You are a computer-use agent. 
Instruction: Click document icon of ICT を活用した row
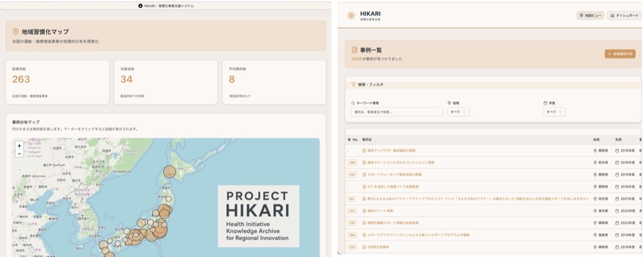pos(364,187)
